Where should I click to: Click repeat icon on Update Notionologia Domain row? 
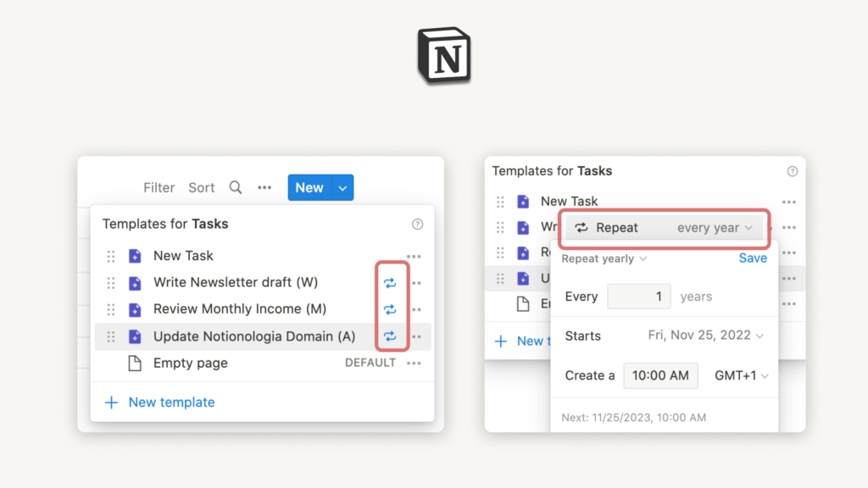coord(390,336)
